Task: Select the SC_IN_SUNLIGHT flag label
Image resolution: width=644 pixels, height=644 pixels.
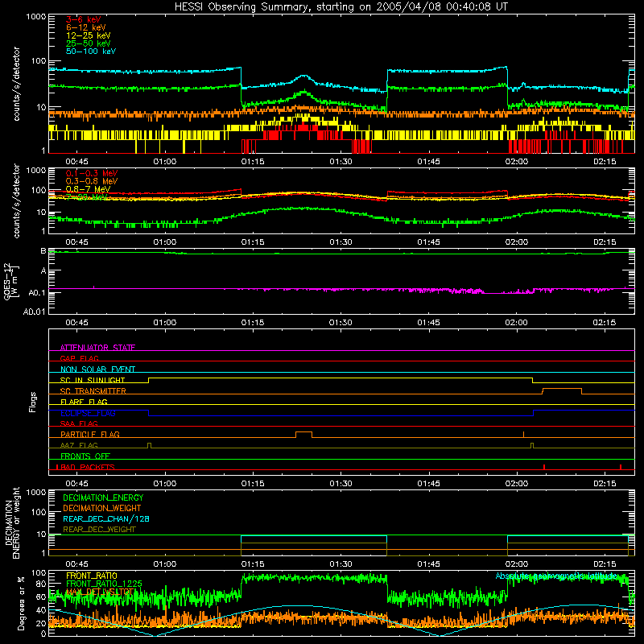Action: pyautogui.click(x=93, y=380)
